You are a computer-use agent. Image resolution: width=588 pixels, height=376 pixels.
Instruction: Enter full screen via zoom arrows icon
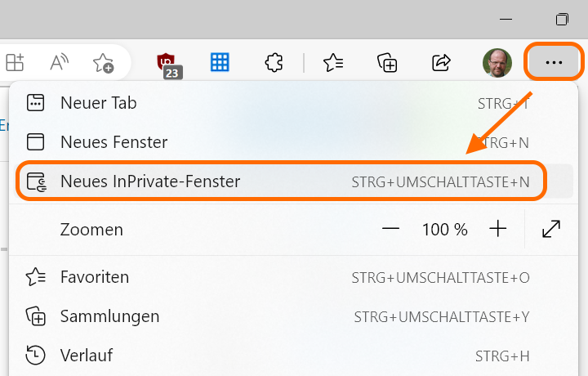pyautogui.click(x=551, y=230)
